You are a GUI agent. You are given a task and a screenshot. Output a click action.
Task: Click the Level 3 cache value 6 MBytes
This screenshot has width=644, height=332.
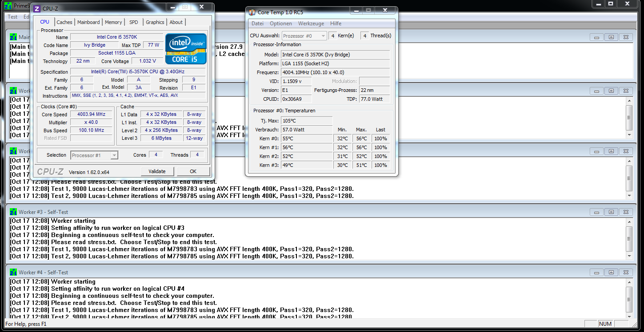(161, 138)
